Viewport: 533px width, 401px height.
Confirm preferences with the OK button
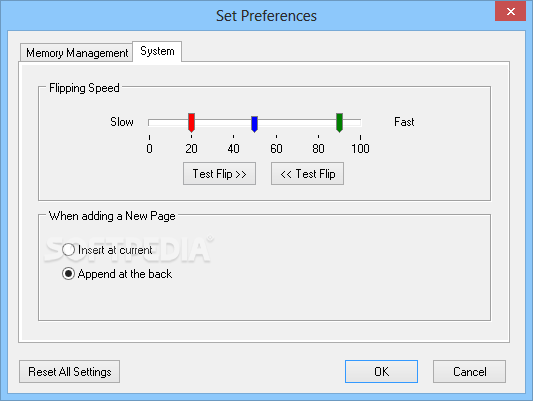[381, 371]
